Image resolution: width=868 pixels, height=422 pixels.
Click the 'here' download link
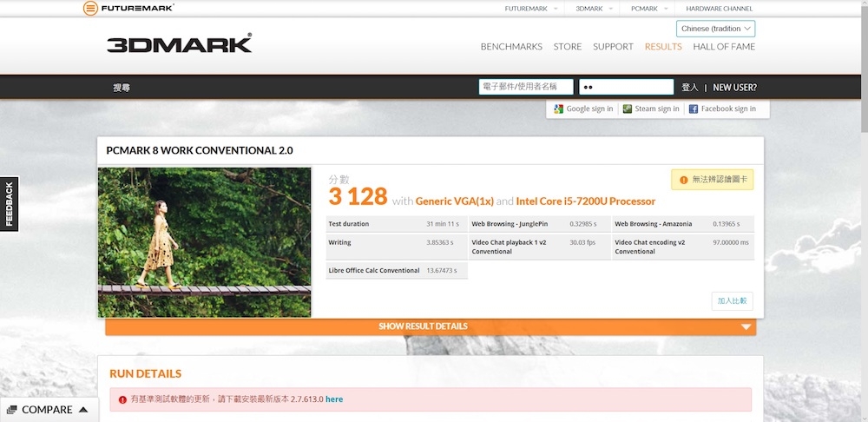(334, 399)
